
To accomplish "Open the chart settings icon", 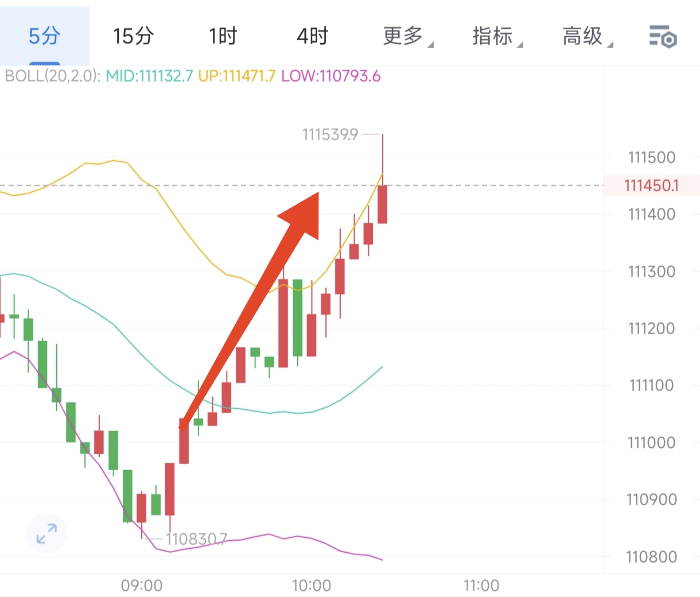I will tap(663, 36).
